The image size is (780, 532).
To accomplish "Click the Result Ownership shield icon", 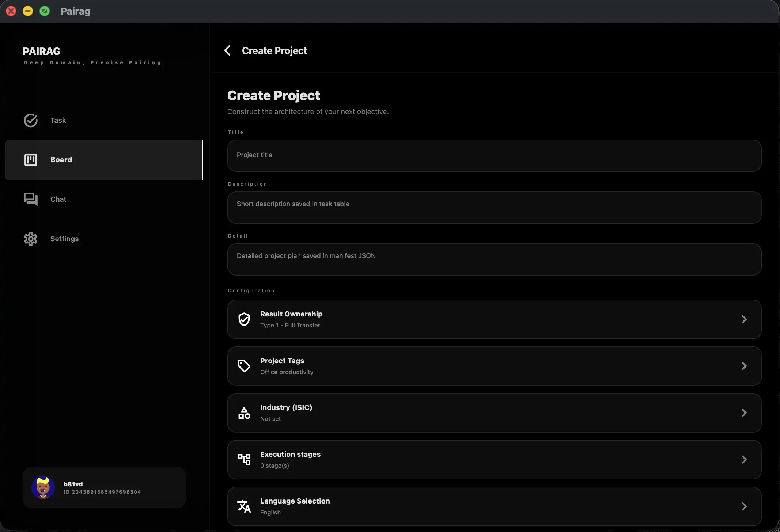I will coord(244,319).
